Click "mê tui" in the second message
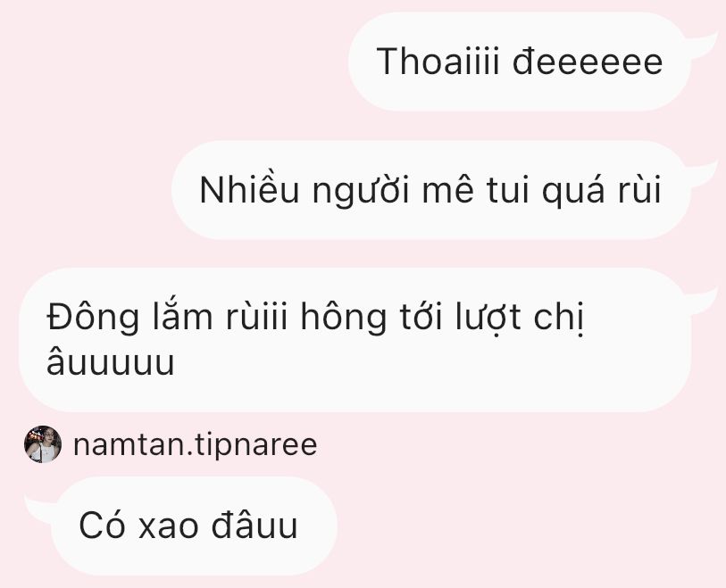Screen dimensions: 726x588 point(476,191)
